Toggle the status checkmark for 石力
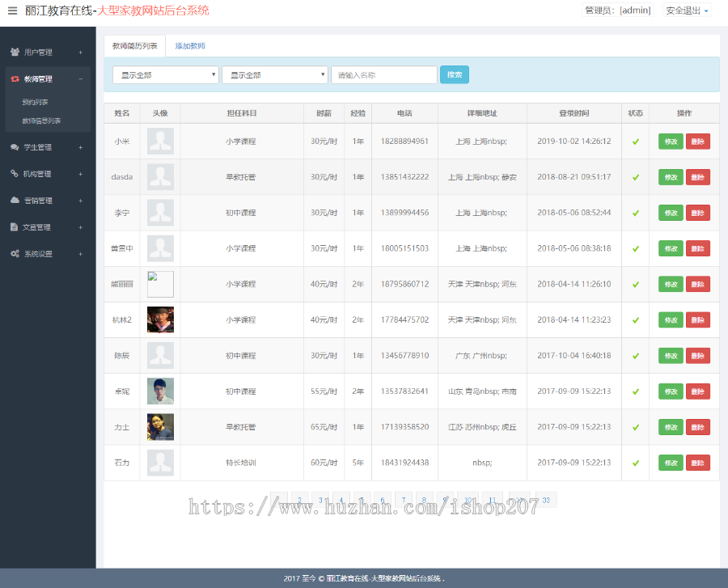 coord(635,463)
